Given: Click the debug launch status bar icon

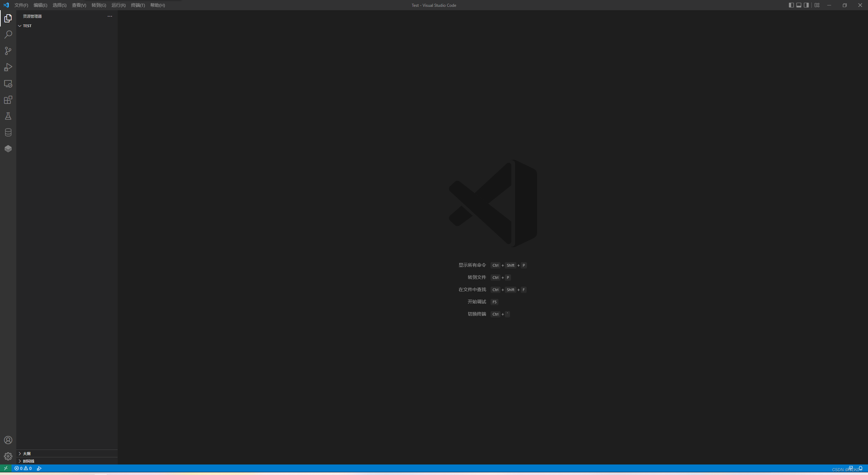Looking at the screenshot, I should 39,468.
